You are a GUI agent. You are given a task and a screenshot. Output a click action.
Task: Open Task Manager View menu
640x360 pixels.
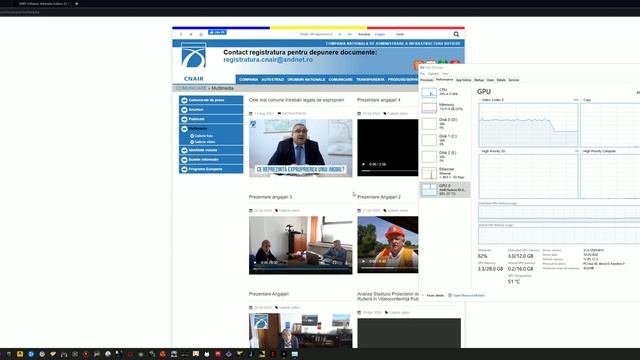pos(445,74)
